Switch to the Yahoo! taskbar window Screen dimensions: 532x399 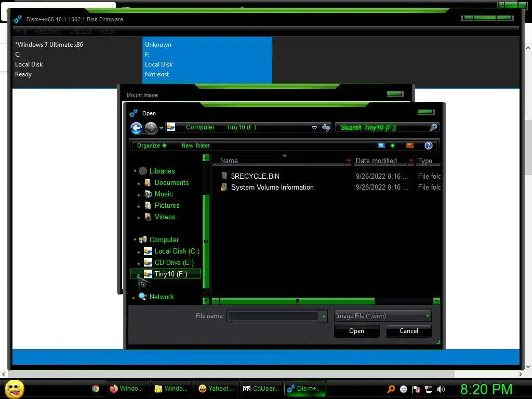[x=216, y=389]
